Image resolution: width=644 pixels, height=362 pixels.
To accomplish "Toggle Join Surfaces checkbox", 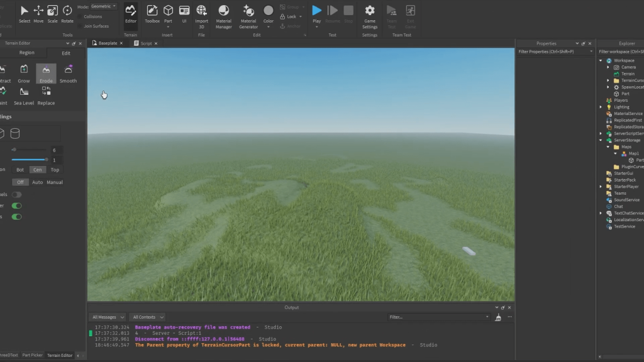I will [x=80, y=26].
